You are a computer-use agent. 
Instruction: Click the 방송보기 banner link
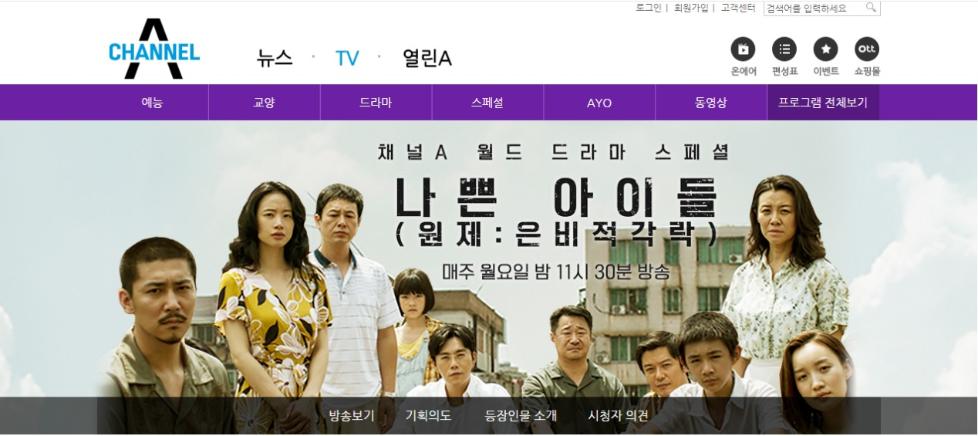pos(352,415)
